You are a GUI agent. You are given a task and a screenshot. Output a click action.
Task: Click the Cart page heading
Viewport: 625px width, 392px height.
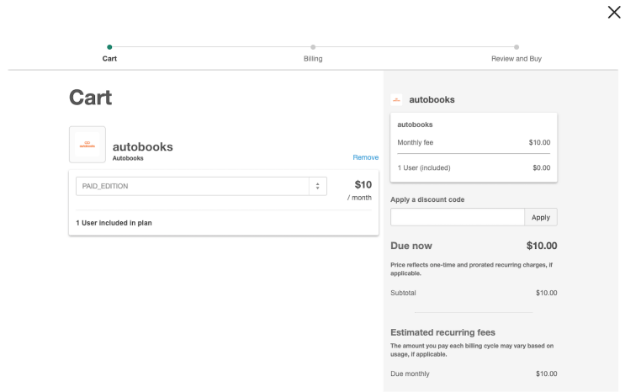90,97
